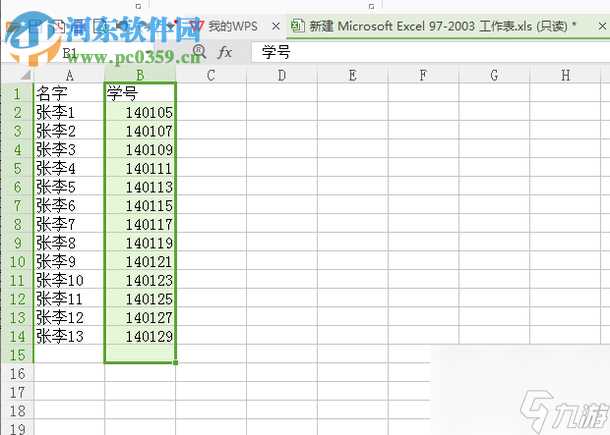This screenshot has height=435, width=610.
Task: Select column D header
Action: pos(282,74)
